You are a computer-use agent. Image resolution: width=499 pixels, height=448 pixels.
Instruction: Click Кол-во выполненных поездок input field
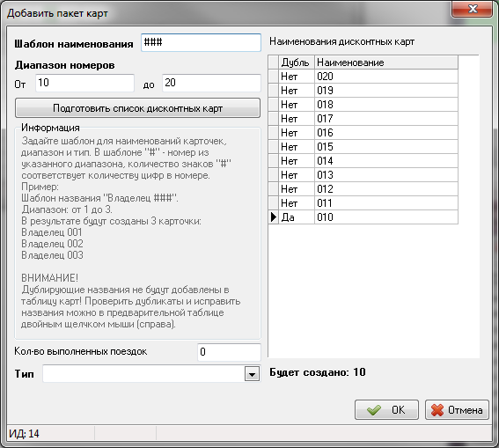[x=229, y=352]
